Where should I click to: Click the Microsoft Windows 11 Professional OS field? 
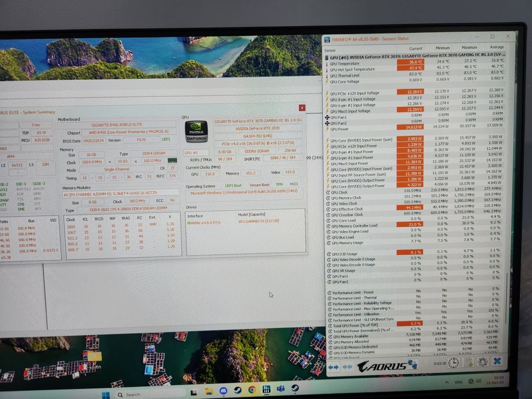pyautogui.click(x=243, y=193)
